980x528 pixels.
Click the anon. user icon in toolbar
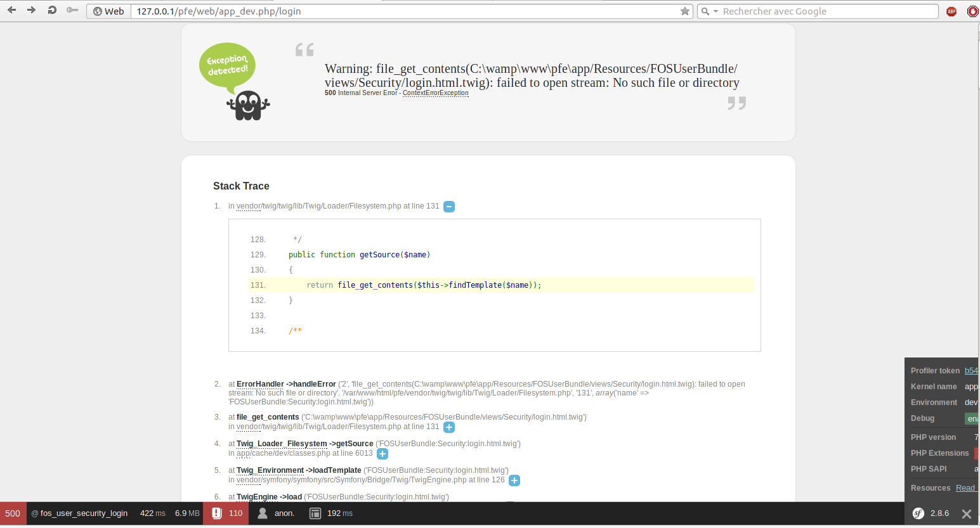tap(263, 513)
